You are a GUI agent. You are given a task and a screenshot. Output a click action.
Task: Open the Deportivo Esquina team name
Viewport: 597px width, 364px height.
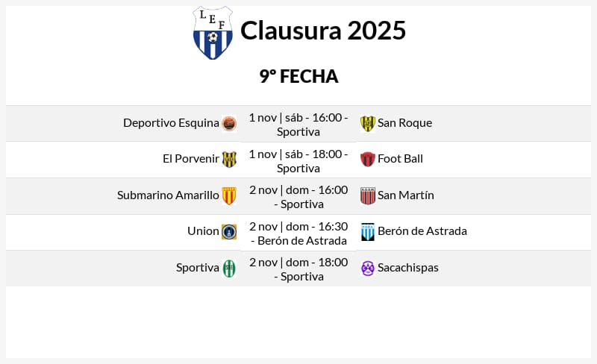point(171,123)
